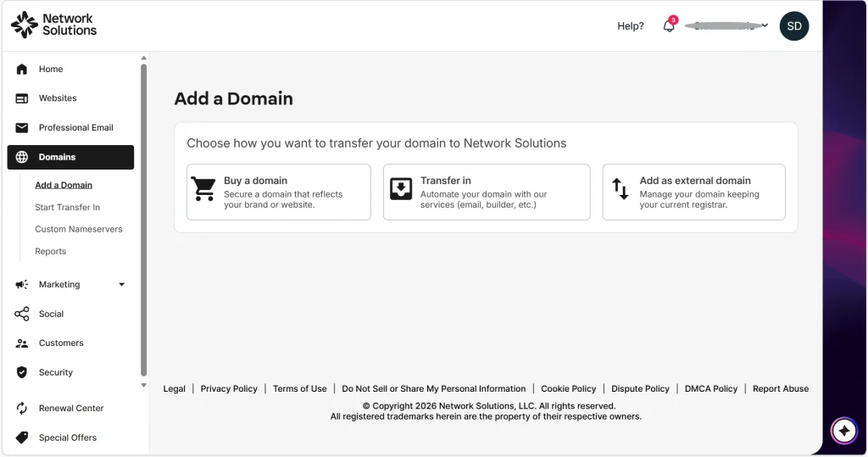Open the Cookie Policy link

click(x=569, y=389)
